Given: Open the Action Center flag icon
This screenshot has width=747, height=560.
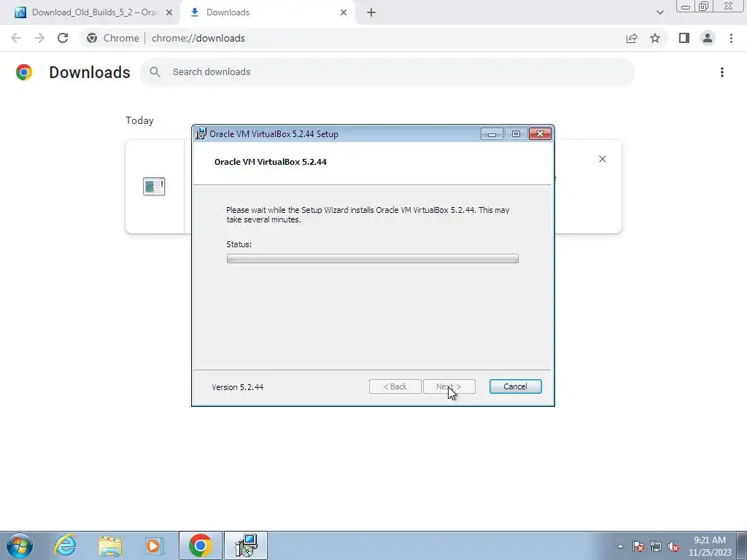Looking at the screenshot, I should [638, 546].
